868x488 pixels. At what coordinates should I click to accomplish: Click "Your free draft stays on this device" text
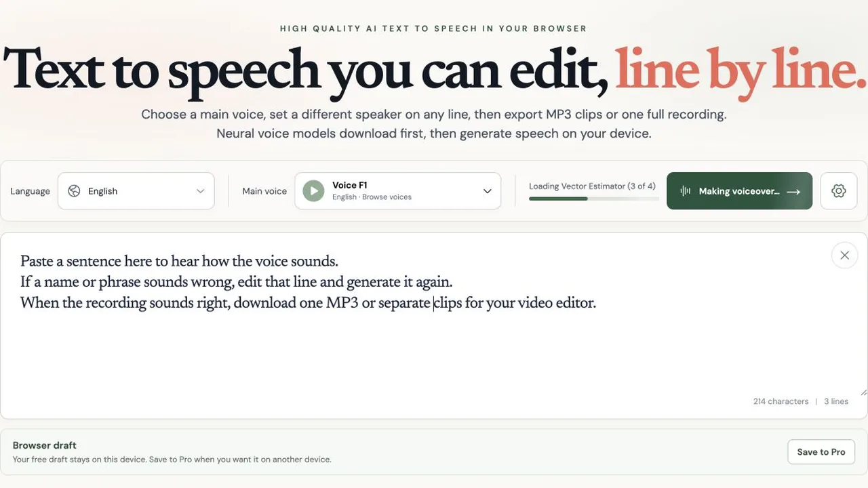[79, 460]
